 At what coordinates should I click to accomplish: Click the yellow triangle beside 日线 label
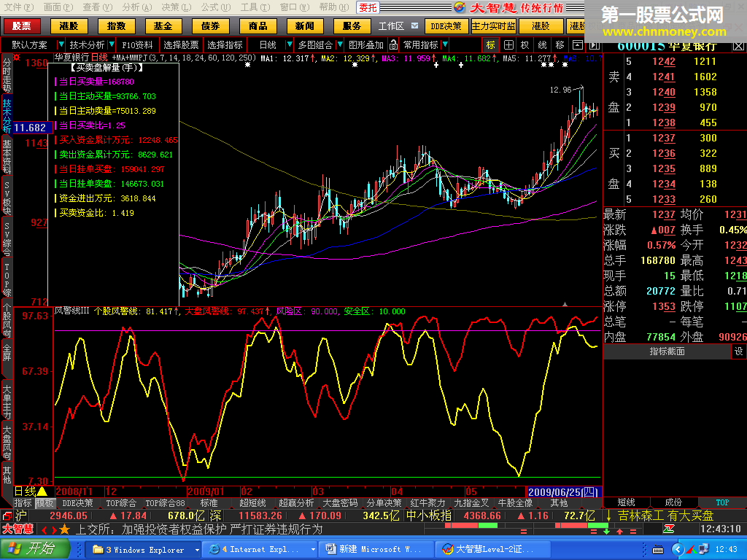[x=42, y=491]
